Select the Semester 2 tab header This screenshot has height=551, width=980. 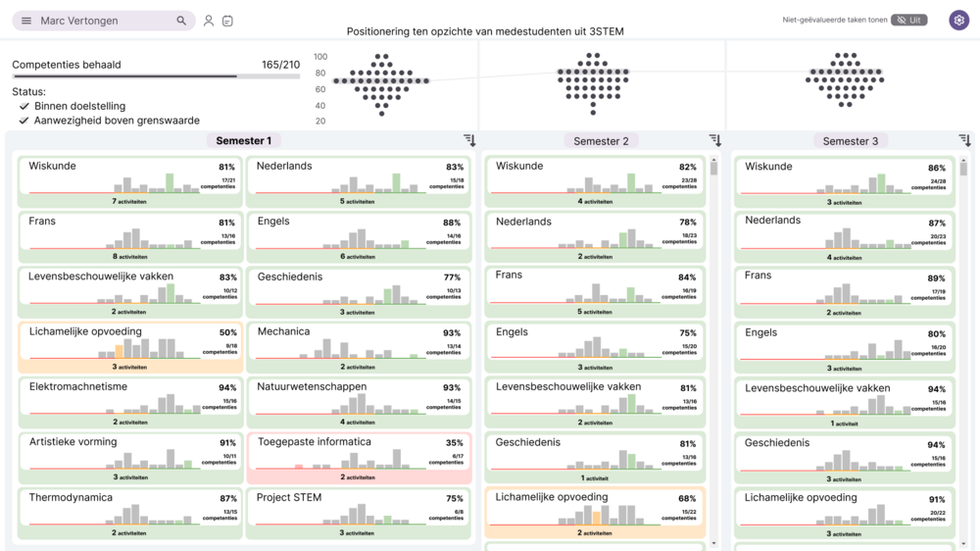(602, 141)
